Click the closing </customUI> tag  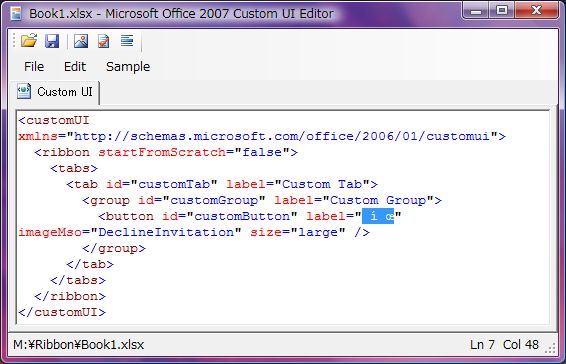click(x=62, y=312)
